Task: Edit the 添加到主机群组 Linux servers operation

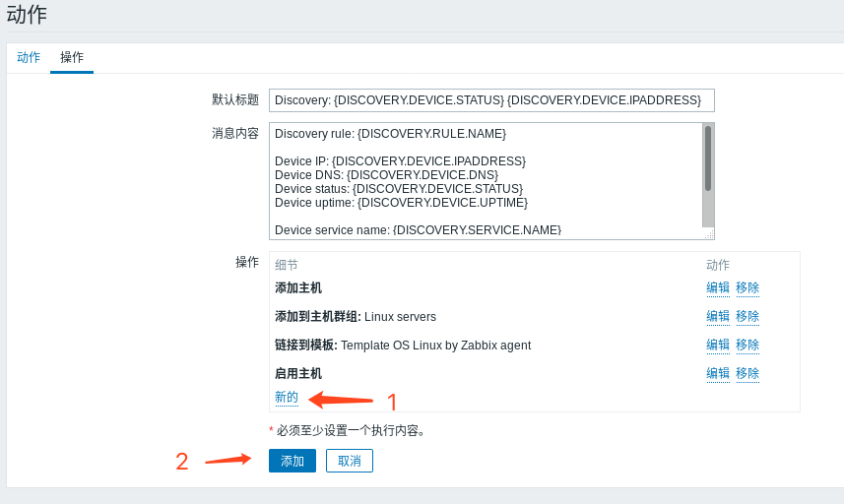Action: point(717,317)
